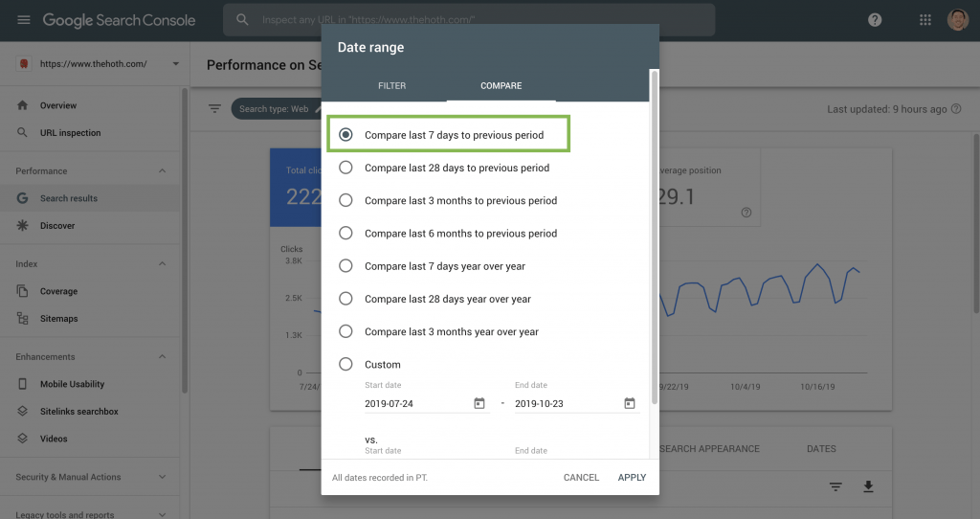
Task: Open Coverage report link
Action: pos(58,291)
